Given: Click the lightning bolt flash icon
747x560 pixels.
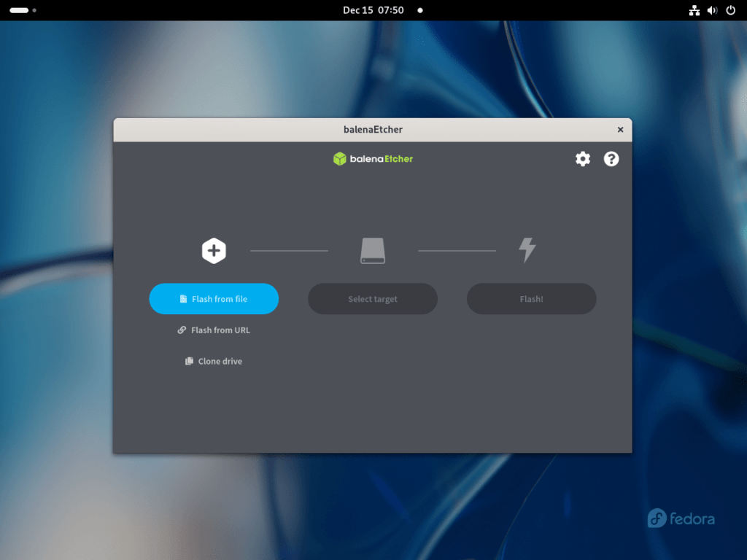Looking at the screenshot, I should [x=527, y=249].
